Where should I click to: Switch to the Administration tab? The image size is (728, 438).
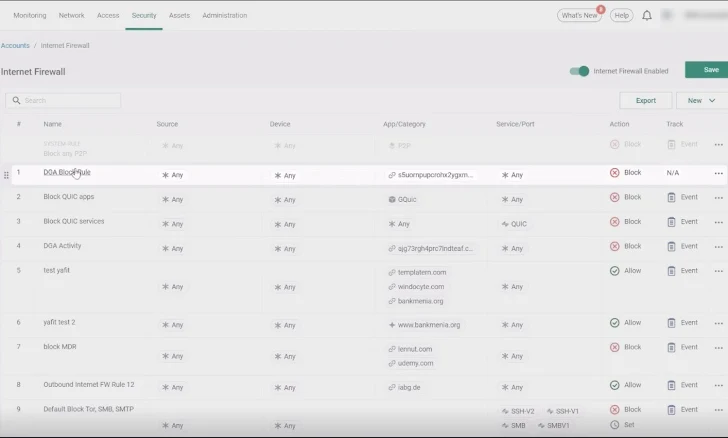click(225, 16)
